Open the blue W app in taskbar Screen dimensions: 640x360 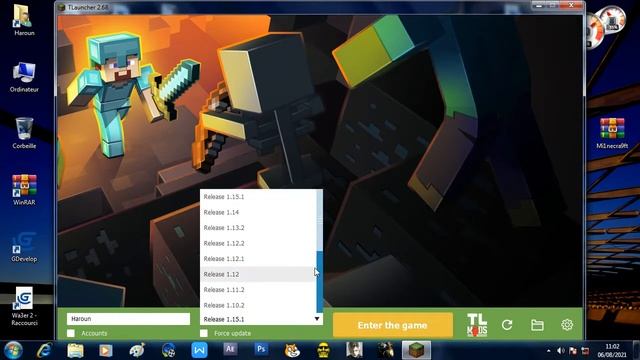coord(199,350)
